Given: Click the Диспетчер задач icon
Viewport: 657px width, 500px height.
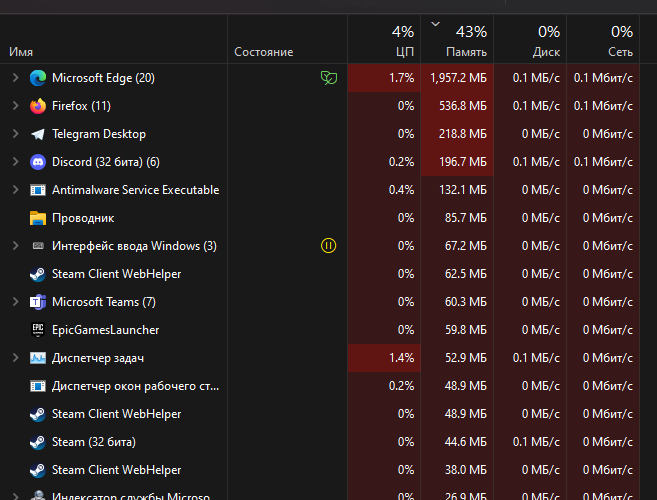Looking at the screenshot, I should 38,358.
